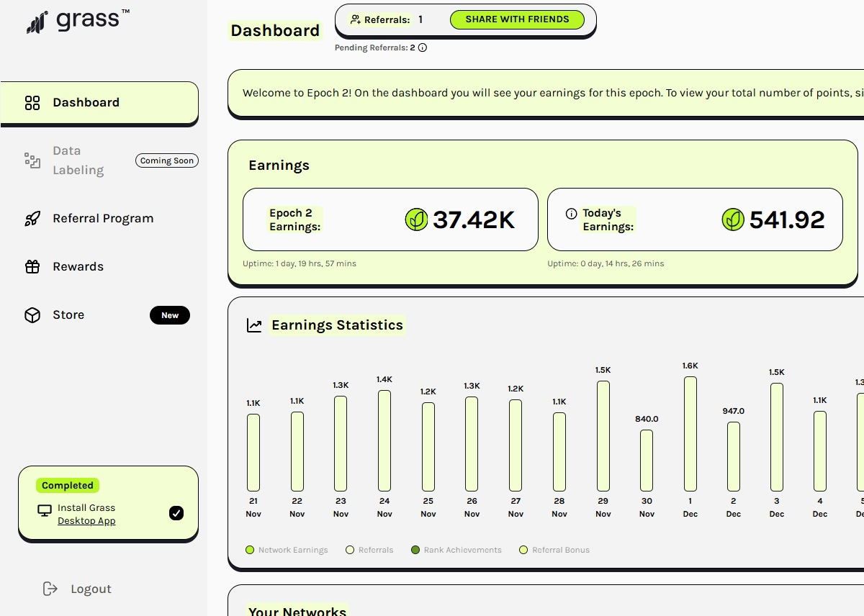Click the Grass logo
The width and height of the screenshot is (864, 616).
[78, 20]
